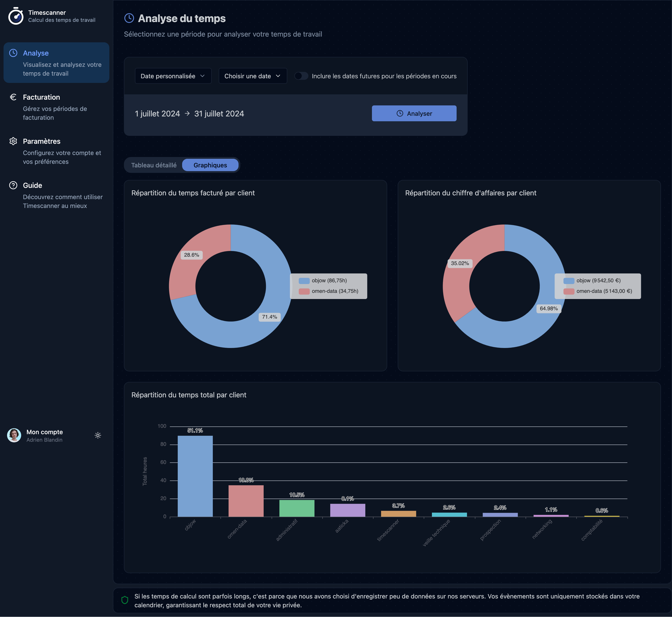Screen dimensions: 672x617
Task: Click Adrien Blandin's profile avatar
Action: (x=14, y=435)
